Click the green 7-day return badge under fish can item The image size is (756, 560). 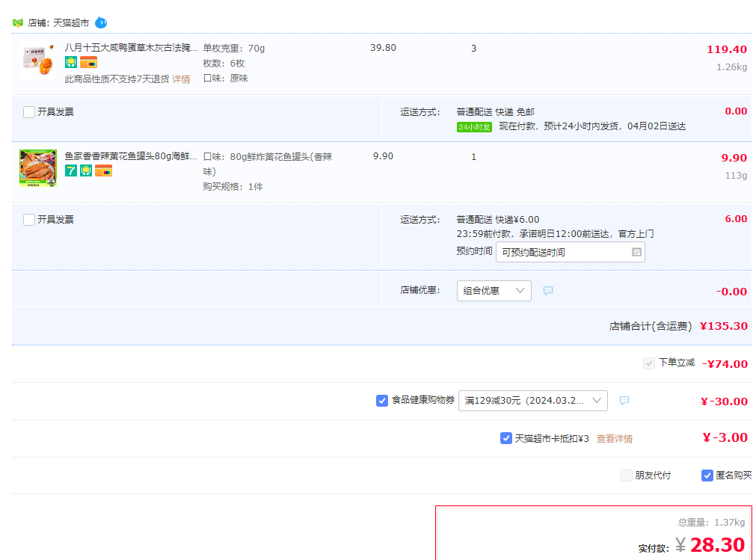tap(71, 170)
